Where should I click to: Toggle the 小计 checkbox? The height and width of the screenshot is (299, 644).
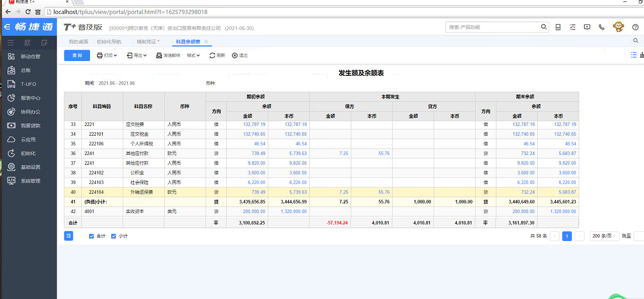tap(114, 236)
